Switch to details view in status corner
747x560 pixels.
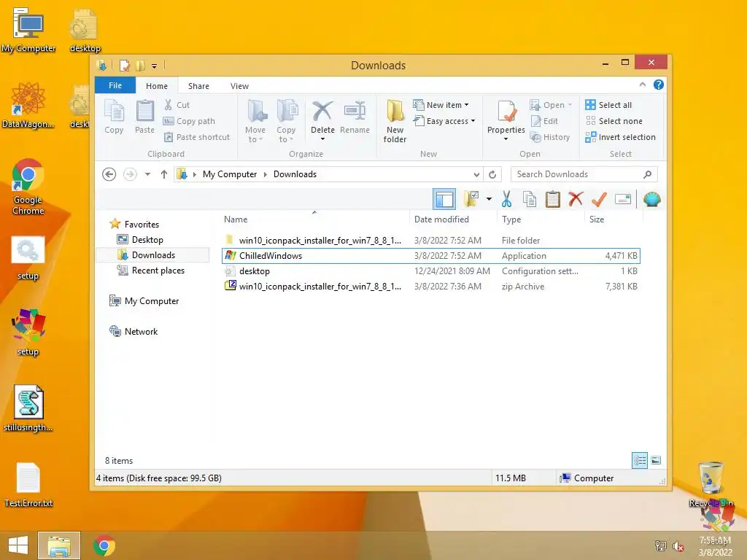tap(639, 460)
